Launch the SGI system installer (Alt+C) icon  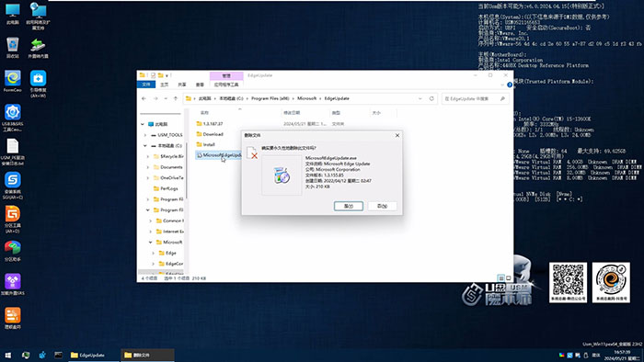13,186
